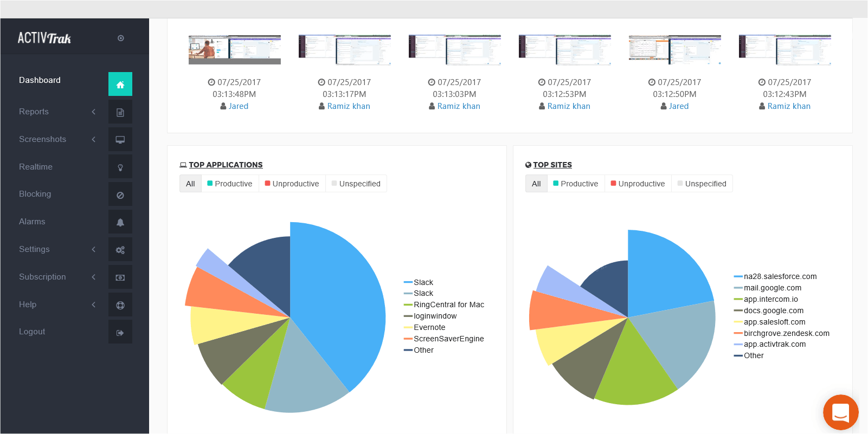
Task: Open screenshot thumbnail taken at 03:12:53PM
Action: (565, 50)
